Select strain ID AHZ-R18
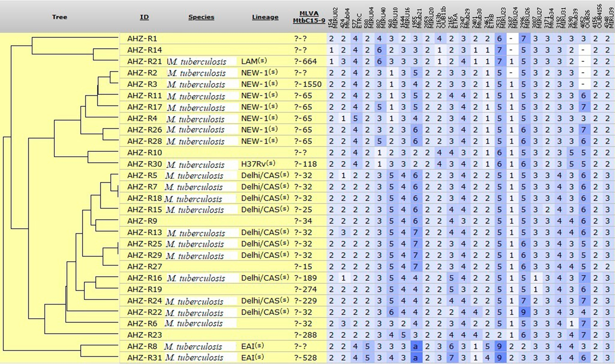 (145, 198)
